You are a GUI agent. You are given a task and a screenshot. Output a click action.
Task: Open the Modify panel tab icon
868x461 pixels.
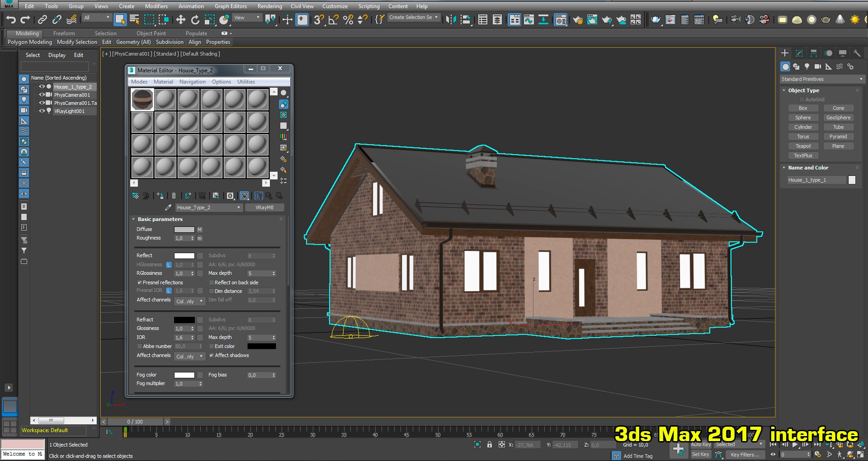799,53
